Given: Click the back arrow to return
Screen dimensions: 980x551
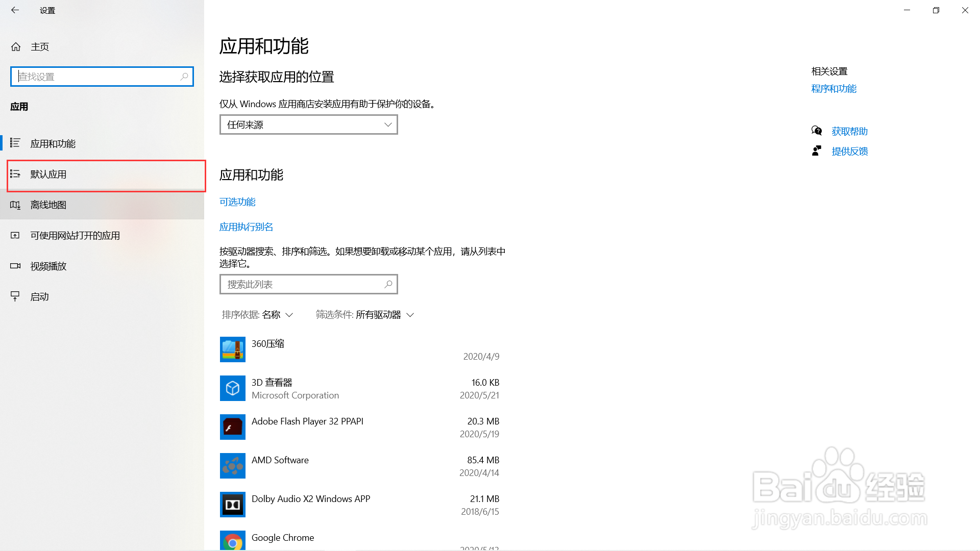Looking at the screenshot, I should [15, 10].
